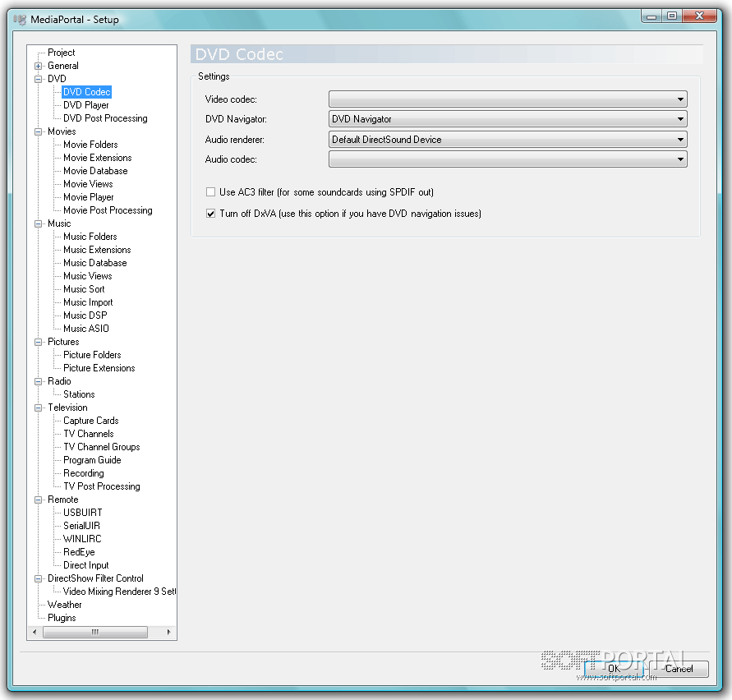Open Music Import settings
This screenshot has height=700, width=732.
click(88, 302)
